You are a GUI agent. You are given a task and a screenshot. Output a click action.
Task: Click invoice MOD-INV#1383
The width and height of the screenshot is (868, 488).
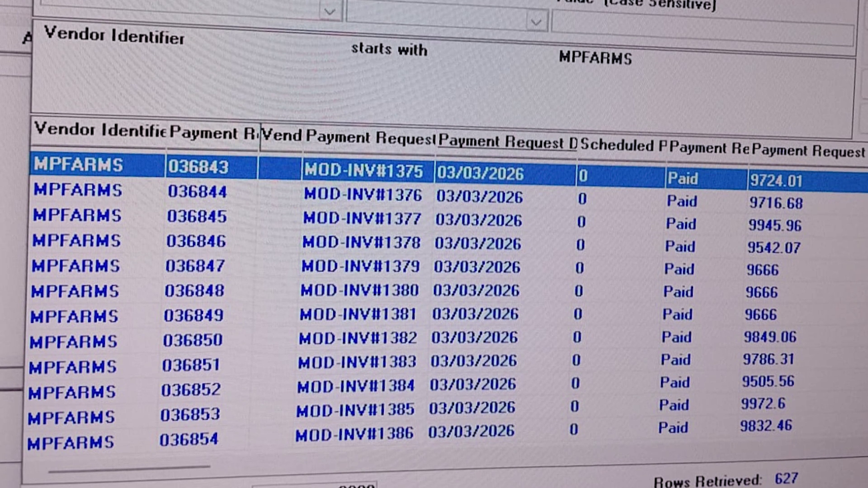pyautogui.click(x=357, y=362)
